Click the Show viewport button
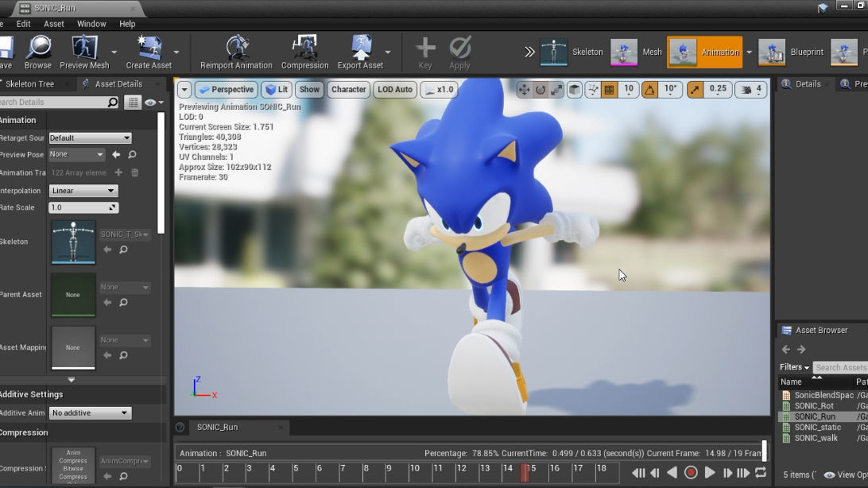868x488 pixels. point(309,90)
